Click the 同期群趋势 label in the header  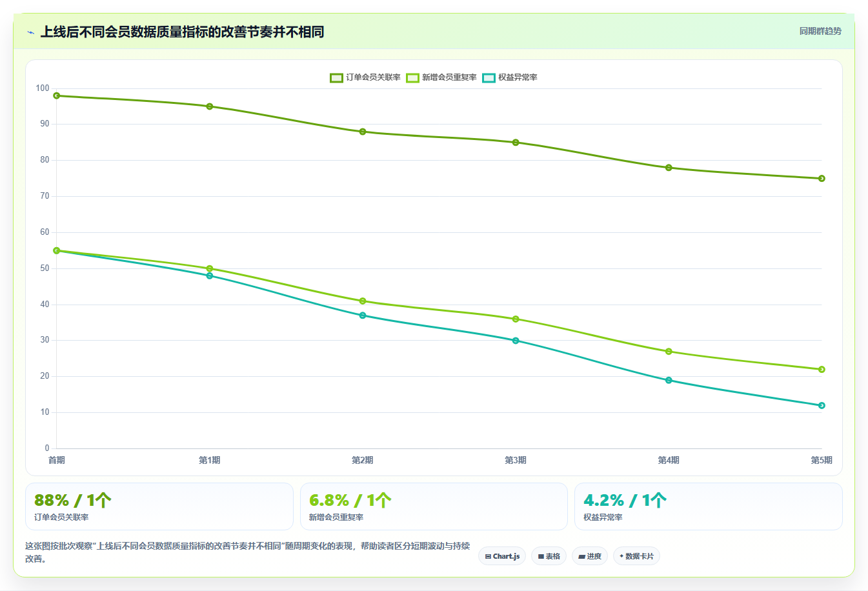pos(820,31)
